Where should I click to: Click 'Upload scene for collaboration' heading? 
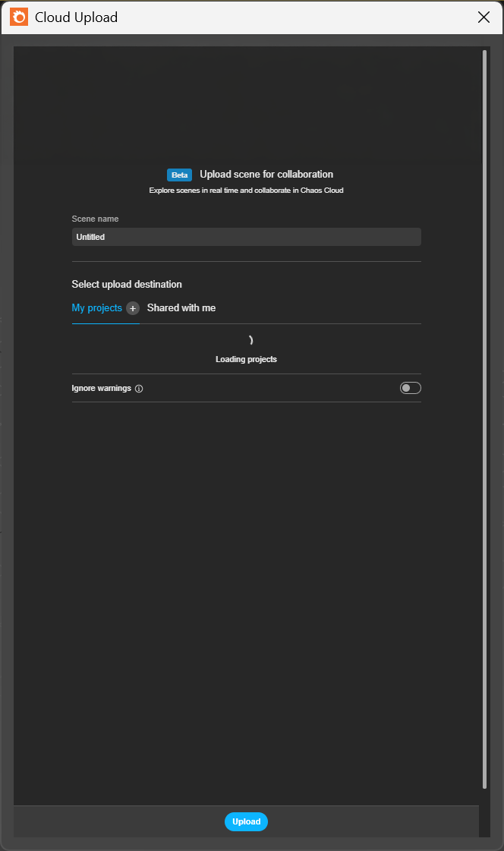pos(266,174)
